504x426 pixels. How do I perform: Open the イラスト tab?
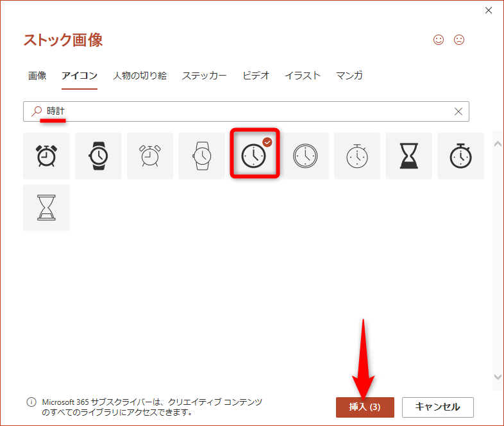(x=303, y=76)
